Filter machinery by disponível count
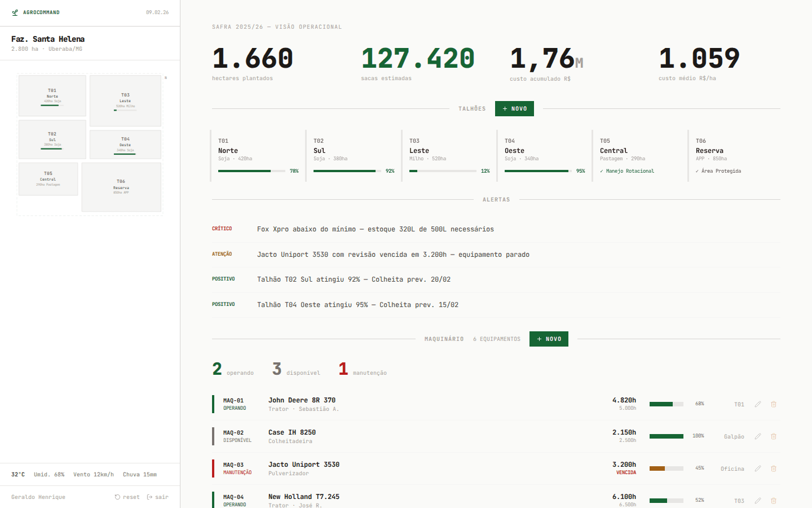Image resolution: width=812 pixels, height=508 pixels. 295,370
